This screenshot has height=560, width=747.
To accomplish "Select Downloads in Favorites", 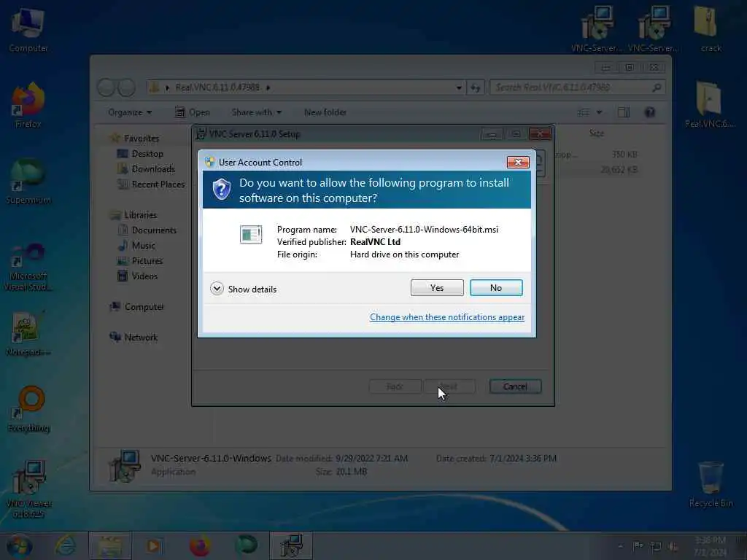I will click(x=153, y=169).
